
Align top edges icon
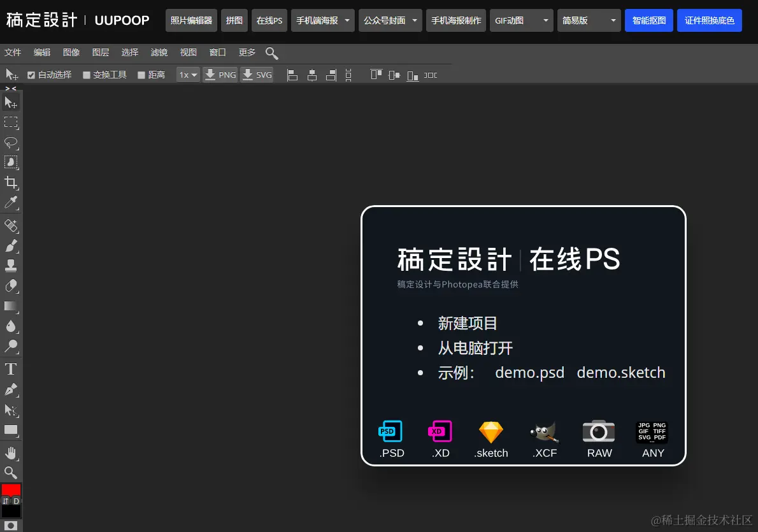(376, 75)
